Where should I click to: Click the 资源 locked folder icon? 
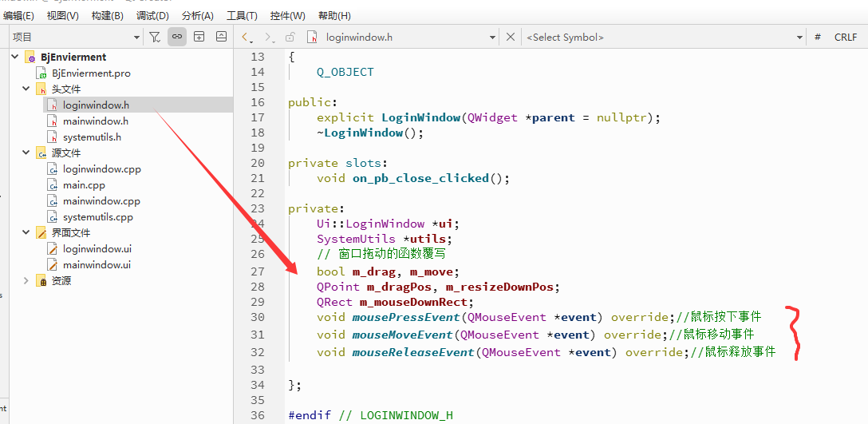click(41, 281)
